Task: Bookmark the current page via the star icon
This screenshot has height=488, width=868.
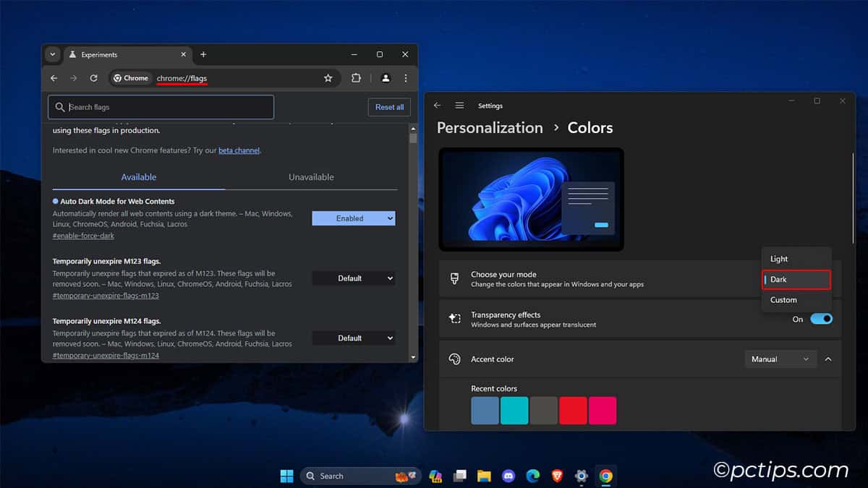Action: click(x=328, y=78)
